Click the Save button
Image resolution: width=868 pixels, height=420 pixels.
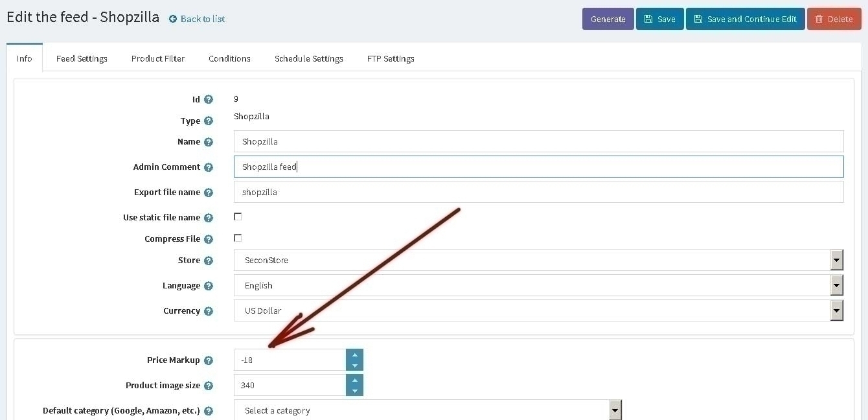tap(659, 19)
